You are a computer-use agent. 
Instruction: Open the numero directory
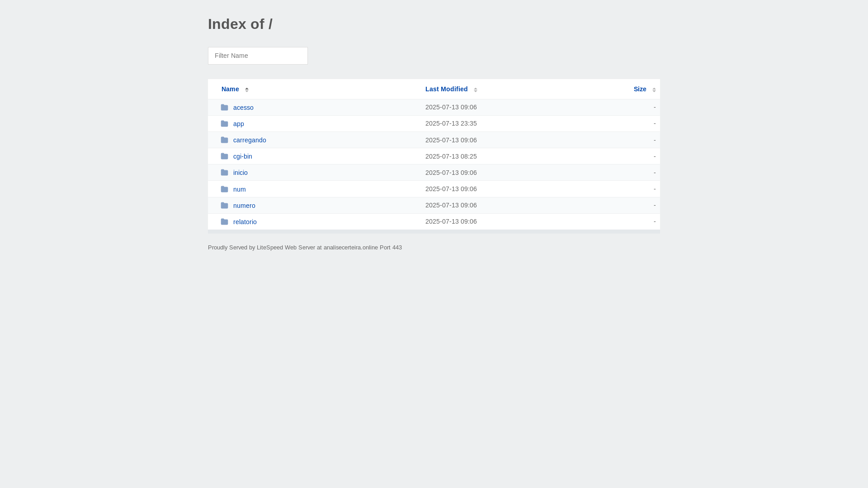pos(244,206)
